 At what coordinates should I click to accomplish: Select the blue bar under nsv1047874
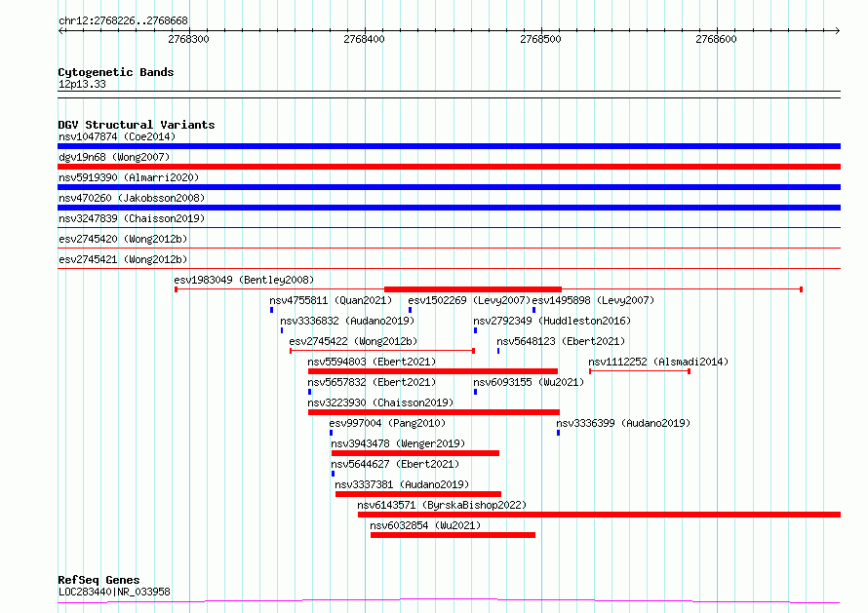click(x=449, y=146)
